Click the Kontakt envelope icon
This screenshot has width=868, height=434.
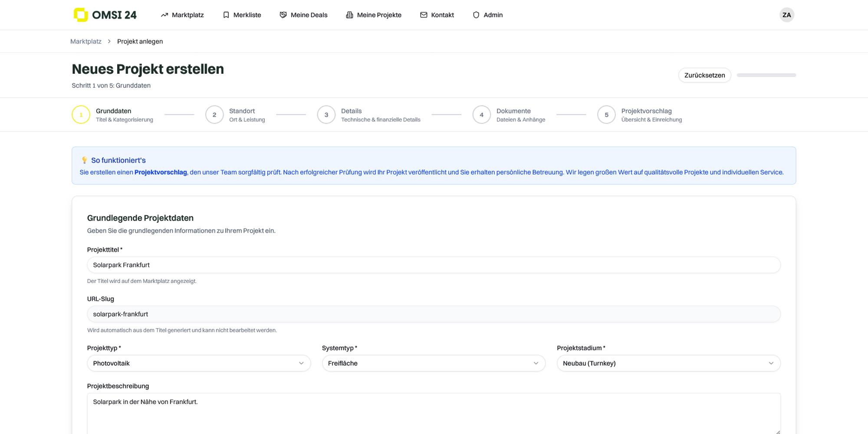pyautogui.click(x=424, y=15)
